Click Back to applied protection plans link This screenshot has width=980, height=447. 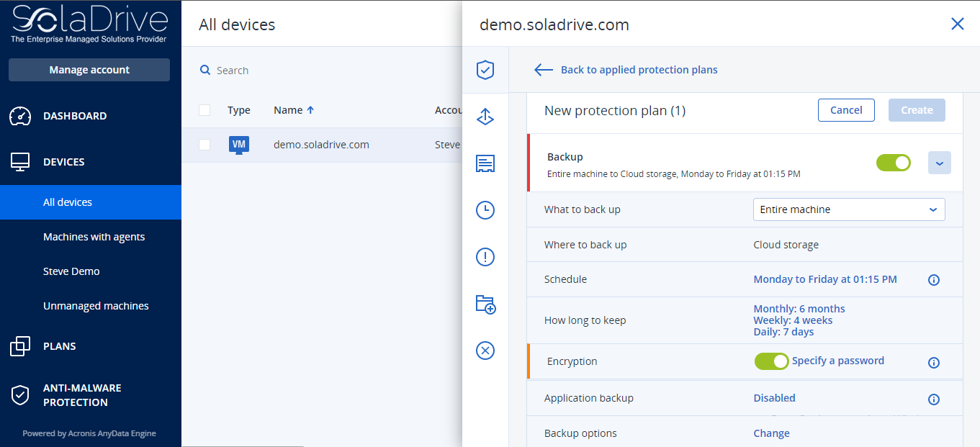pos(639,70)
